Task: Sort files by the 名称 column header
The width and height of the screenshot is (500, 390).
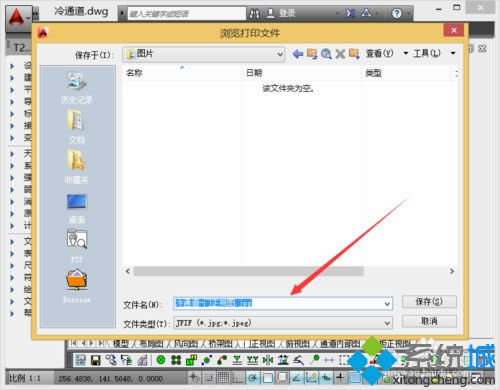Action: point(134,73)
